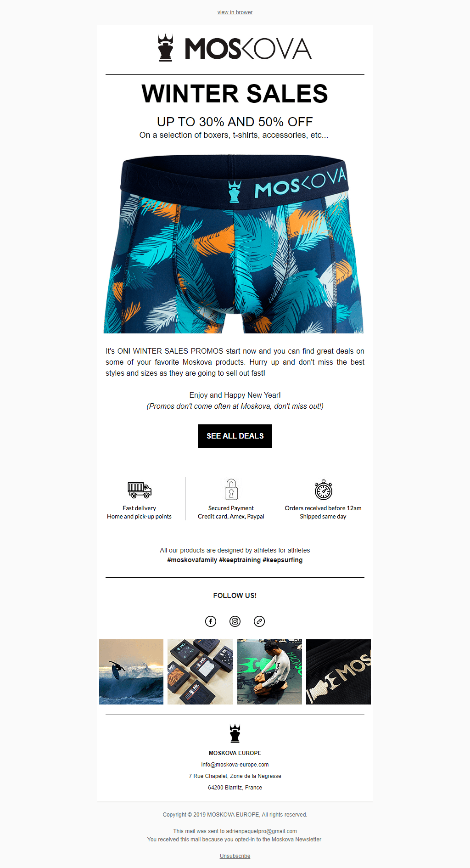Click the adrienpaquetpro@gmail.com recipient address
This screenshot has height=868, width=470.
[261, 831]
